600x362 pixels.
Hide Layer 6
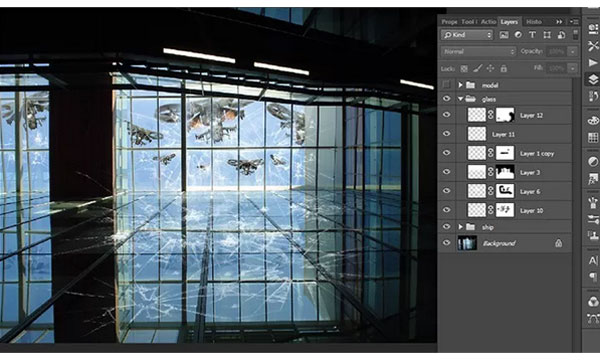[x=446, y=191]
